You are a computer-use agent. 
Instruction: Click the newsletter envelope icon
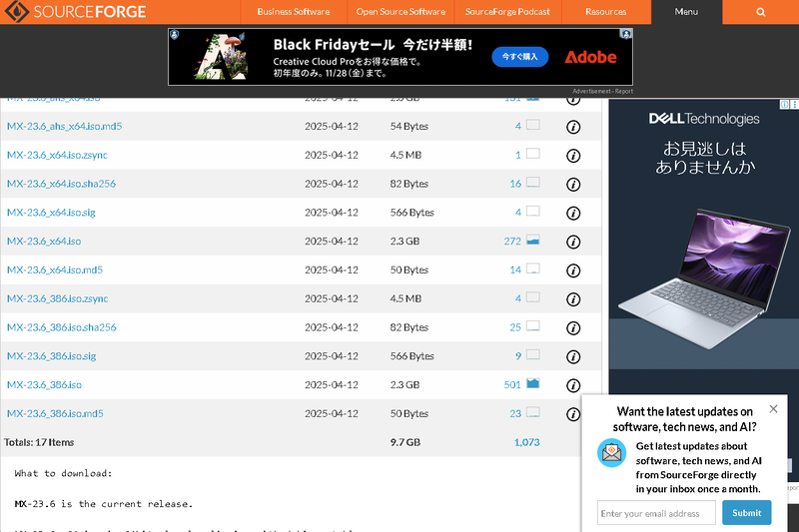(611, 452)
